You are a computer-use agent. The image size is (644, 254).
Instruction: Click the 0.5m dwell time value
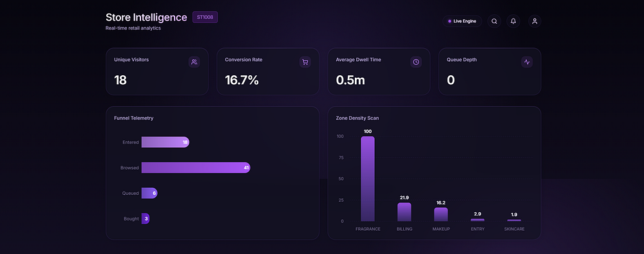tap(350, 80)
